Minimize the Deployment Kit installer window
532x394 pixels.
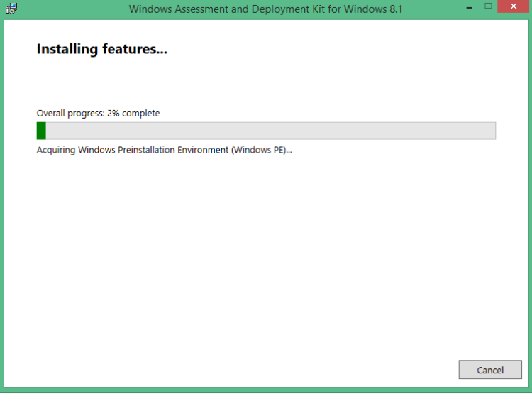468,7
